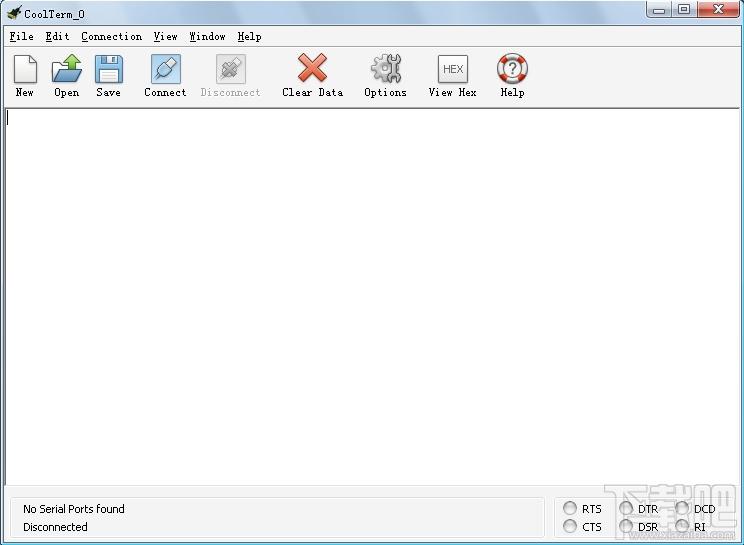Click the DCD status indicator
Viewport: 744px width, 545px height.
click(682, 508)
